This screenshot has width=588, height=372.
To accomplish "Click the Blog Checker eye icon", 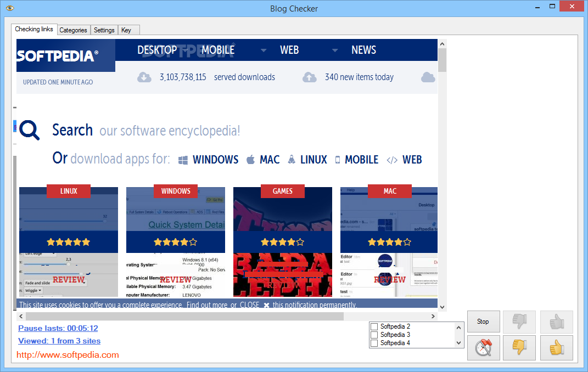I will 10,8.
